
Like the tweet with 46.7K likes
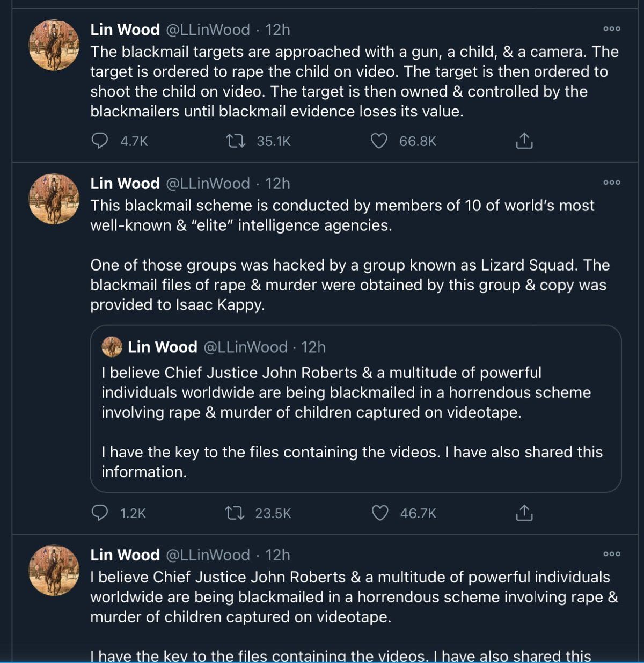(379, 513)
